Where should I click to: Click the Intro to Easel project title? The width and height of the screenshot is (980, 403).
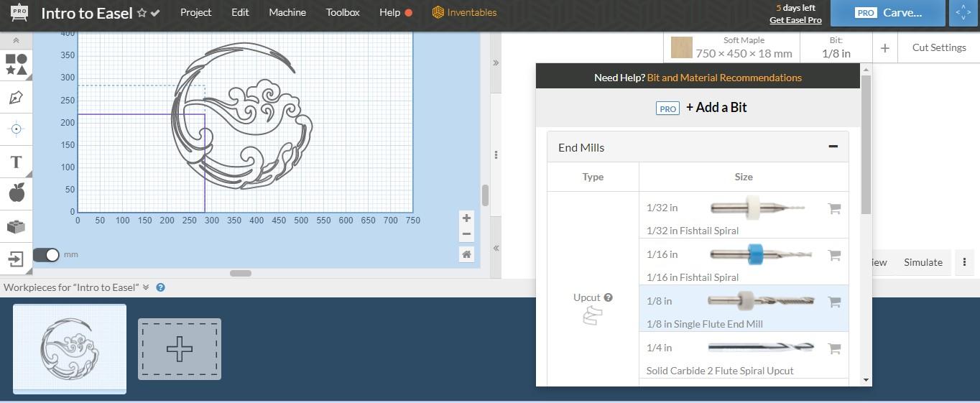pos(86,13)
